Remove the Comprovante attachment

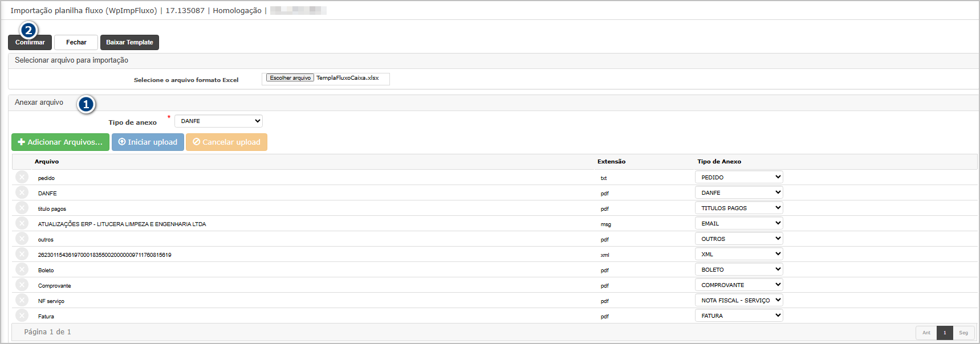pos(22,285)
